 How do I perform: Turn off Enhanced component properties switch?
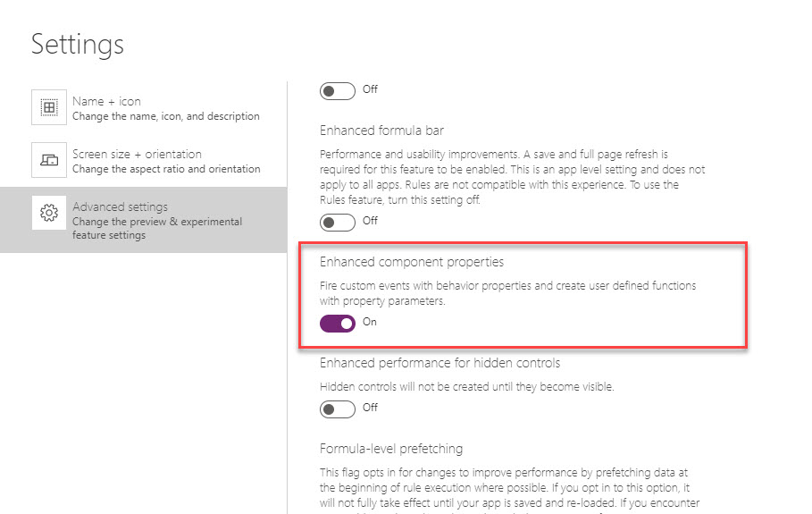(x=338, y=323)
